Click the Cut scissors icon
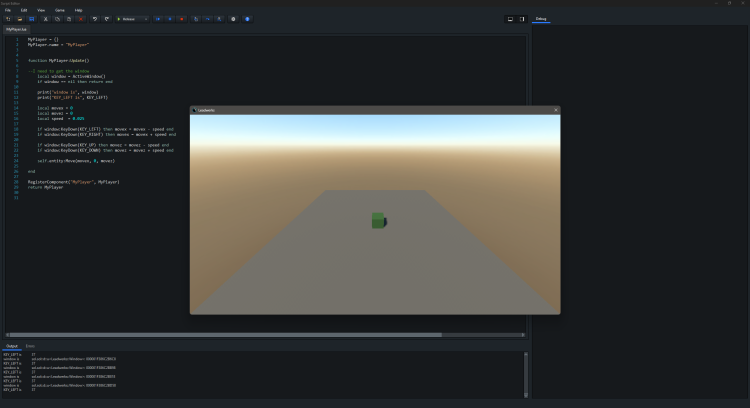750x408 pixels. 45,19
